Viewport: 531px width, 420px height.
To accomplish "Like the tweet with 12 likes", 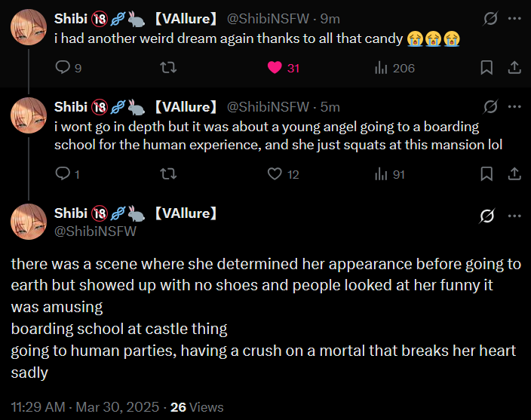I will click(275, 174).
